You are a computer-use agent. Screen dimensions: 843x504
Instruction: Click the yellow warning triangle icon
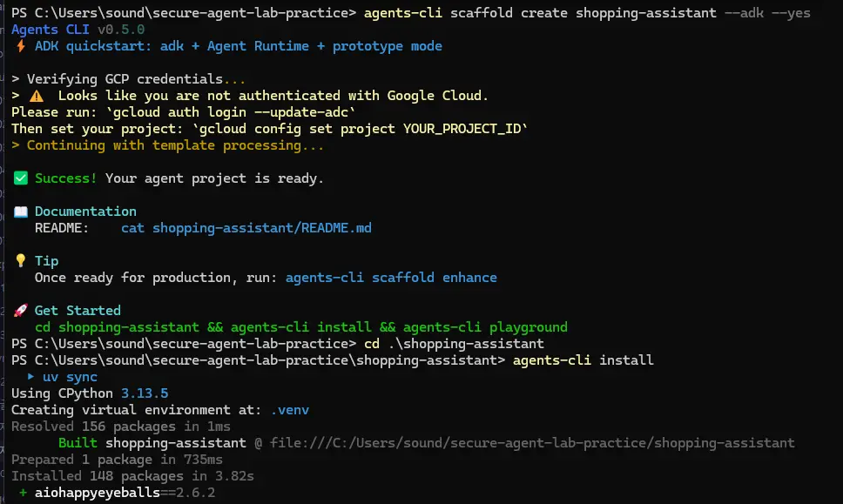point(37,96)
